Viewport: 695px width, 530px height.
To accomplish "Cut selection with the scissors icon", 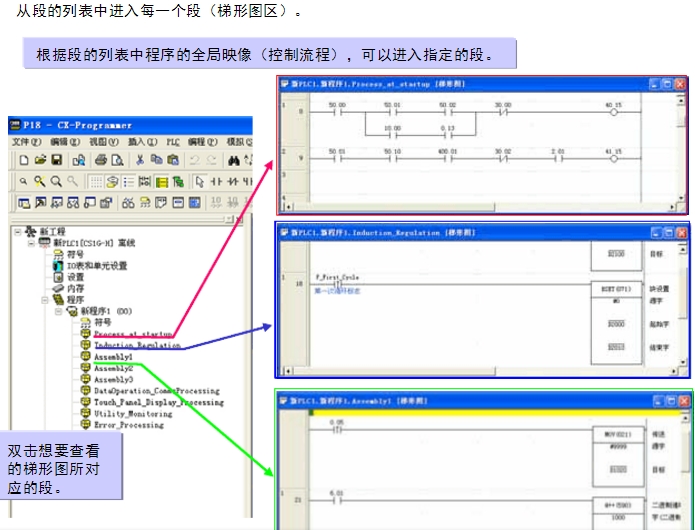I will coord(140,160).
